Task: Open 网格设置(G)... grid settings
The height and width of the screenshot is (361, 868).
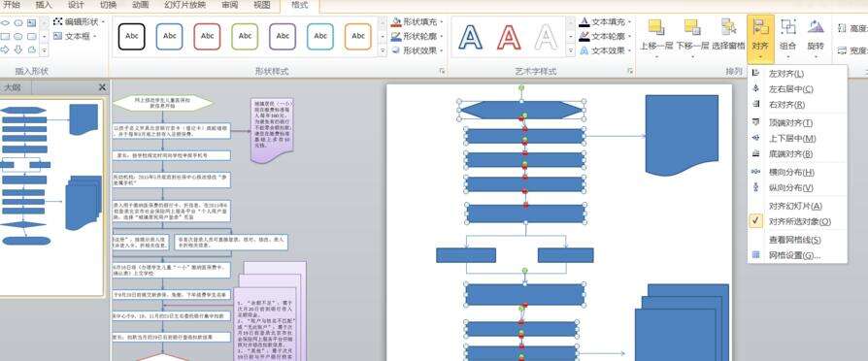Action: click(x=794, y=255)
